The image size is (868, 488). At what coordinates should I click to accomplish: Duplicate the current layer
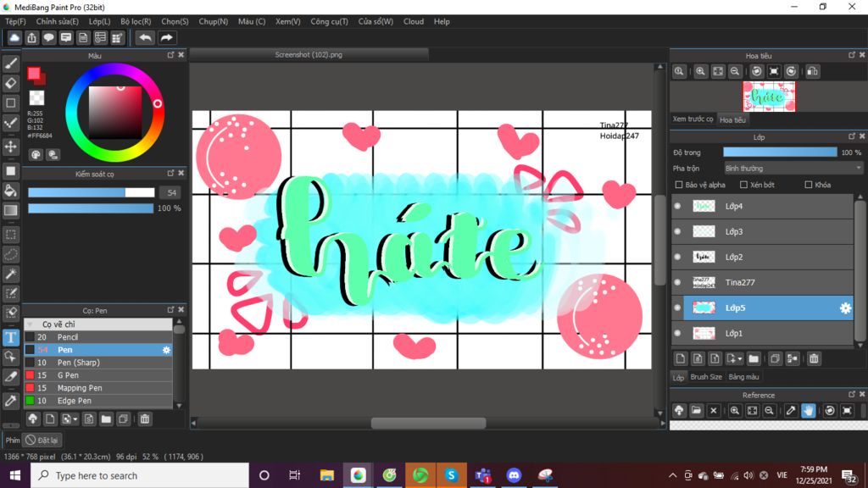775,358
